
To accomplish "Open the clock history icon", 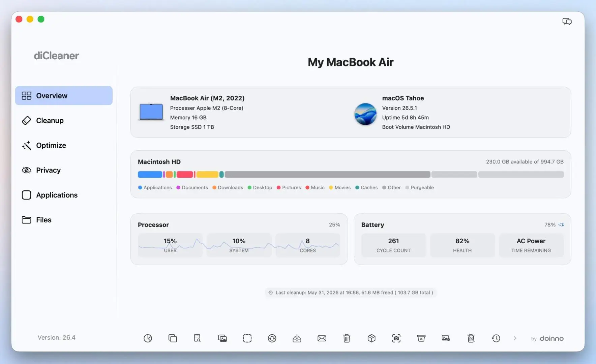I will pyautogui.click(x=496, y=338).
